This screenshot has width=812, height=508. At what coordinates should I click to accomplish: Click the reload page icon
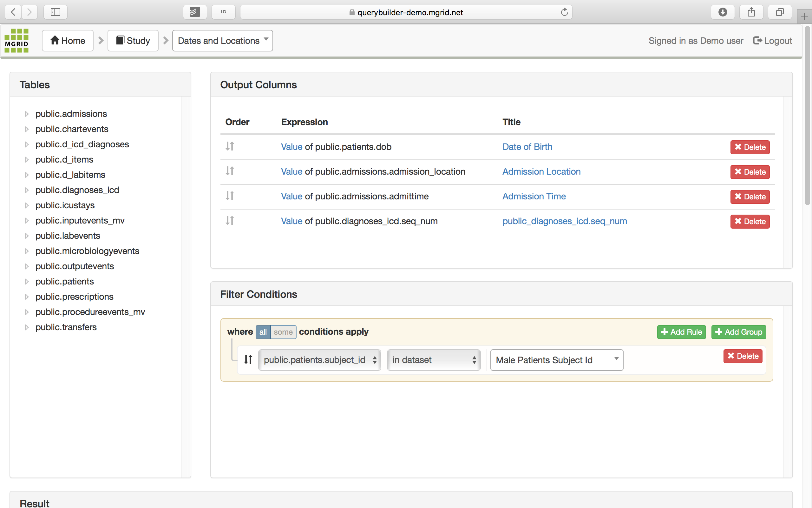pyautogui.click(x=564, y=12)
